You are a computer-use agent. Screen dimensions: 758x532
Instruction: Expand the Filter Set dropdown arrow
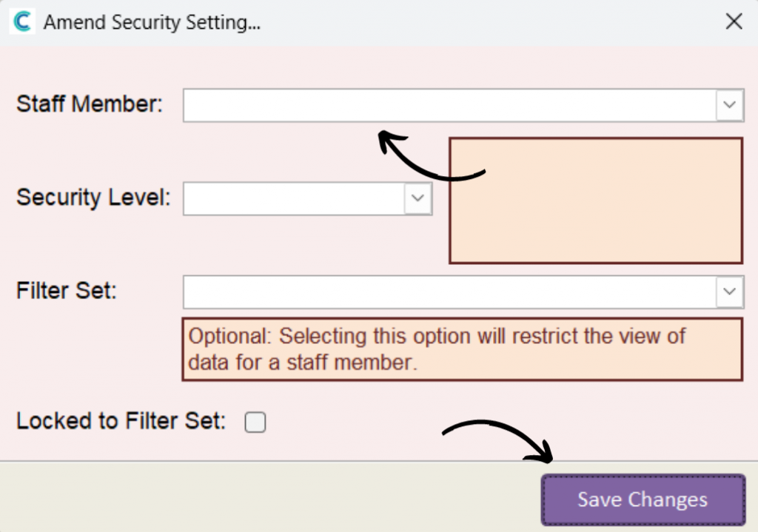click(x=729, y=292)
